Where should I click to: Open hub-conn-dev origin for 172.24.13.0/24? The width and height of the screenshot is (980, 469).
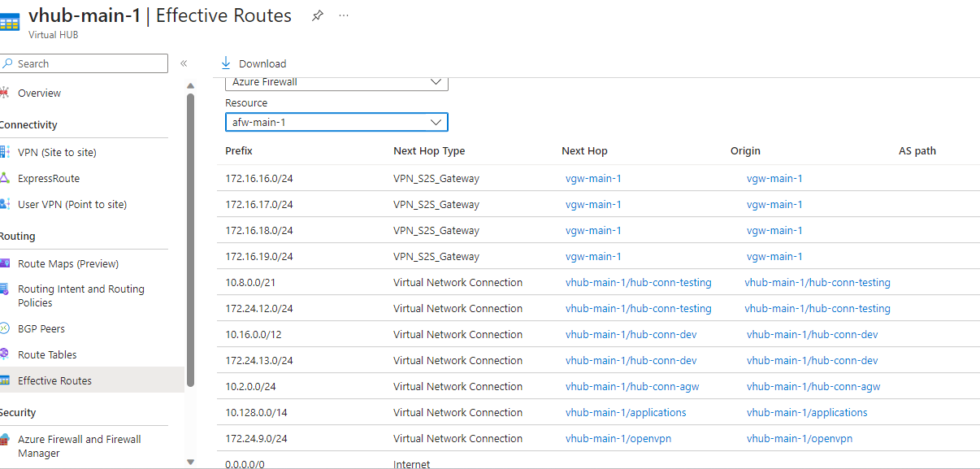(x=813, y=360)
